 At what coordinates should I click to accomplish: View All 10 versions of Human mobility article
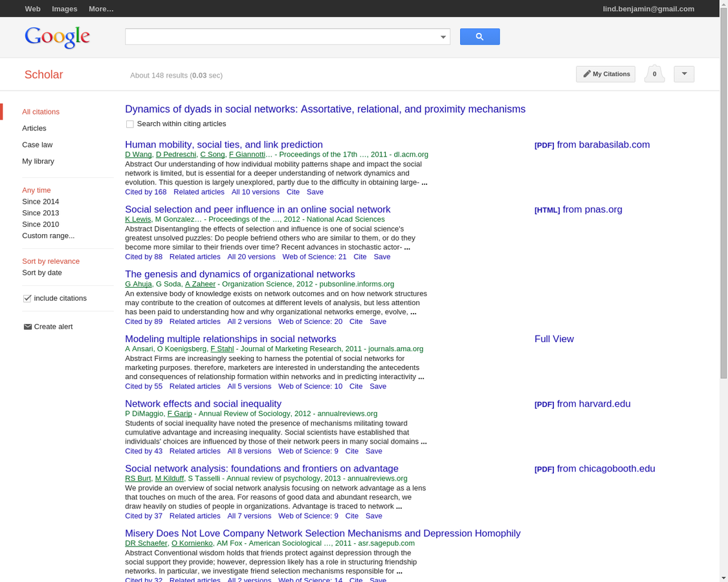tap(256, 192)
